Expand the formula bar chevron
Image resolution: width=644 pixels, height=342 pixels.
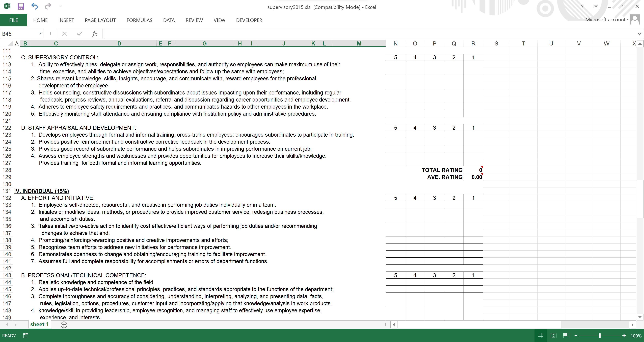[639, 34]
